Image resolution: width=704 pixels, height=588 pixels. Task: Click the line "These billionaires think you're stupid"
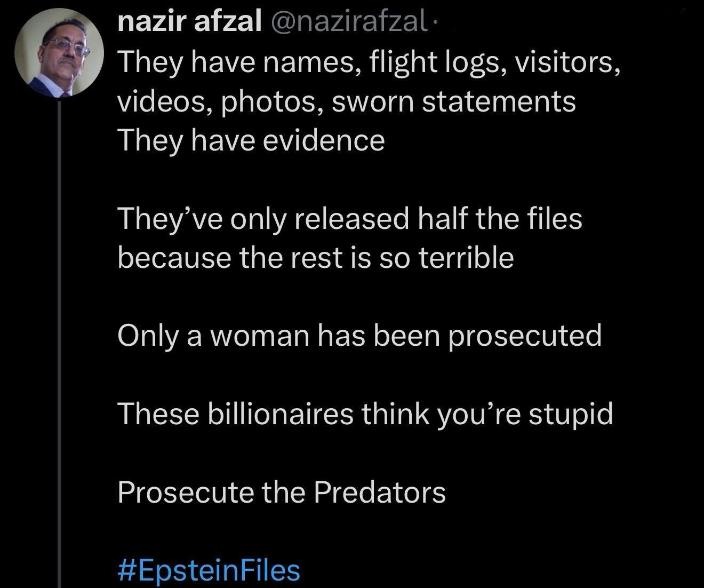click(365, 414)
